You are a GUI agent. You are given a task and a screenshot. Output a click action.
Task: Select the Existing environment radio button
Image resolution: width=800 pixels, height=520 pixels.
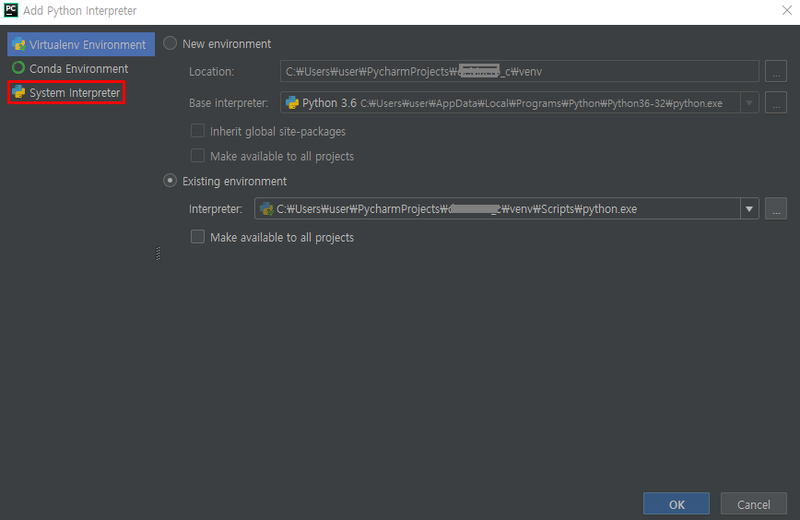click(x=170, y=181)
